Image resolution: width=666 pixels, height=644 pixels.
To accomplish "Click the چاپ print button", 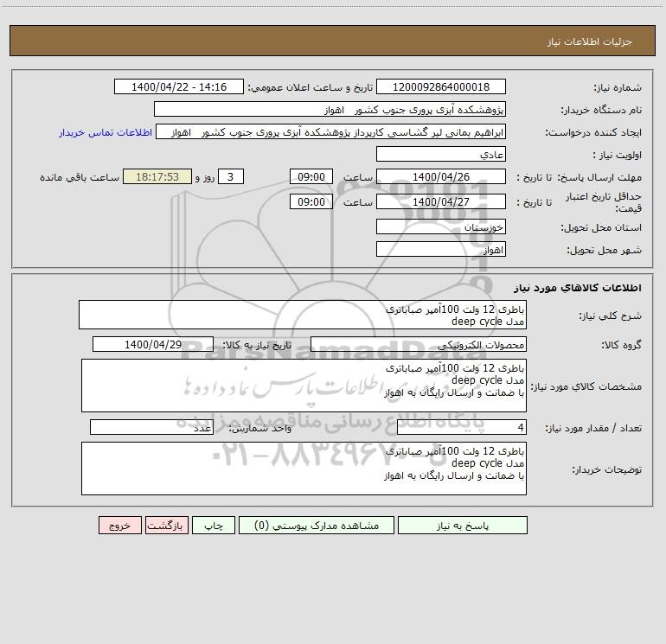I will click(214, 525).
